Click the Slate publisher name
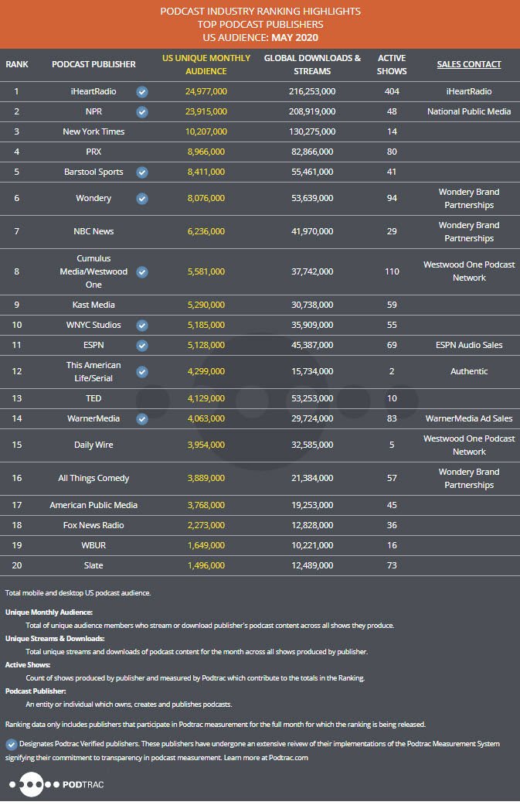This screenshot has height=812, width=520. [93, 565]
